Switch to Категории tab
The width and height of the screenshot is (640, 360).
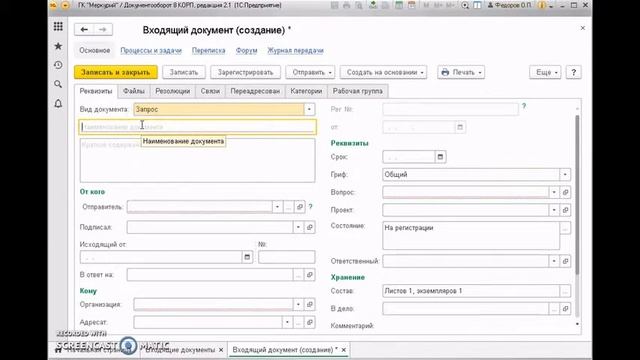pyautogui.click(x=306, y=91)
